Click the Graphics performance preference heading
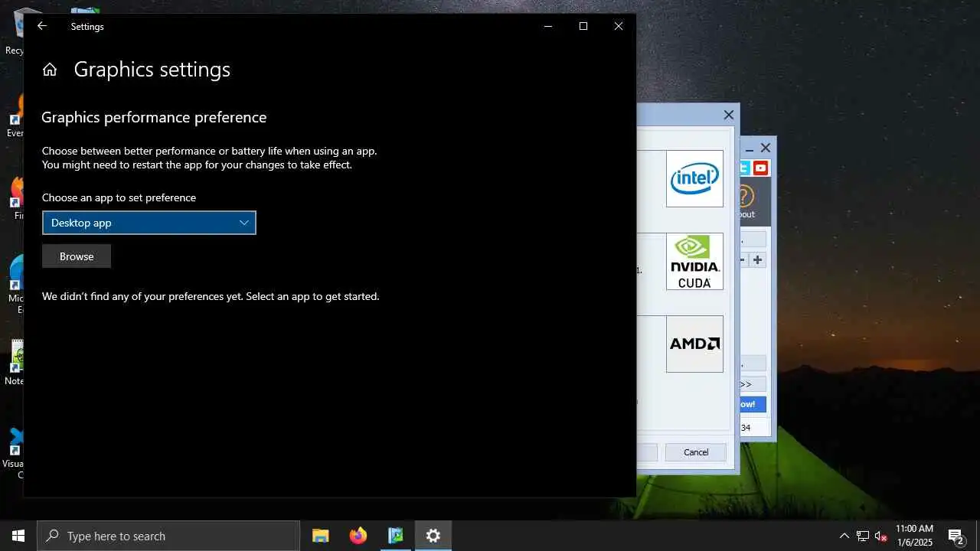 tap(154, 117)
